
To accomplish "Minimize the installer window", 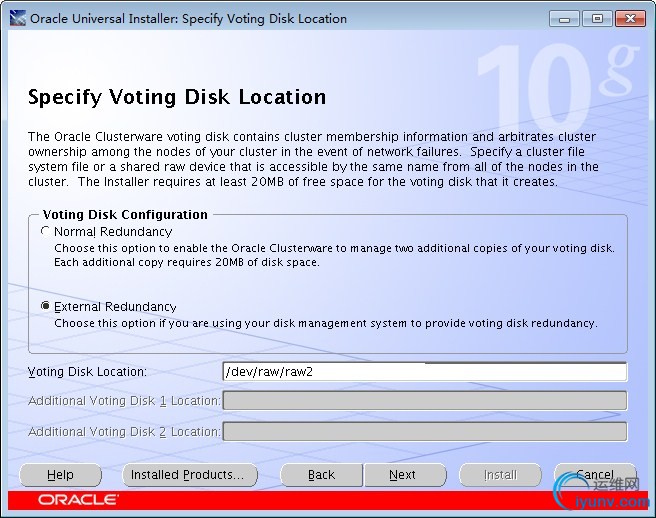I will click(x=564, y=19).
